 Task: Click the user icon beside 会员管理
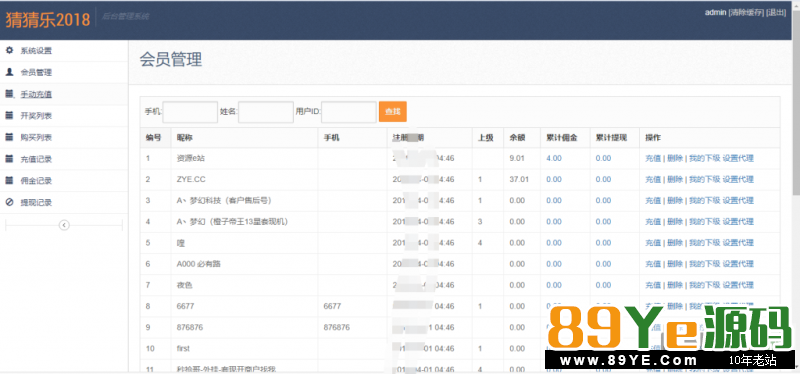[9, 72]
